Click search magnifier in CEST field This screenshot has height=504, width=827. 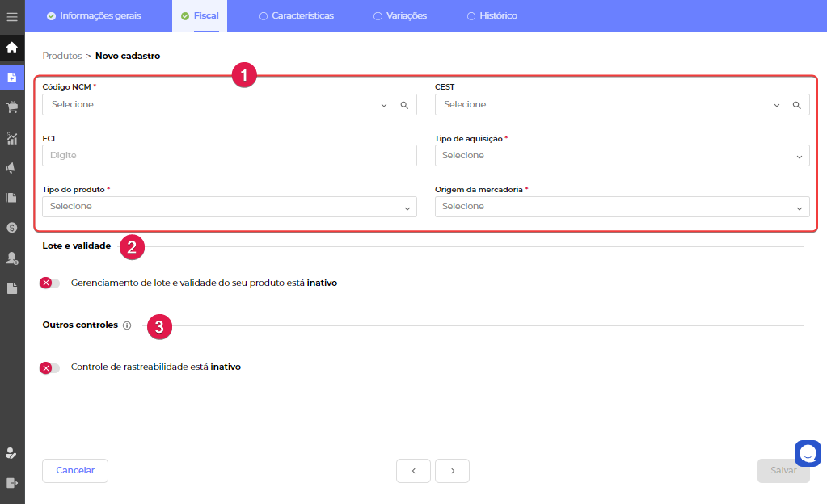click(796, 105)
